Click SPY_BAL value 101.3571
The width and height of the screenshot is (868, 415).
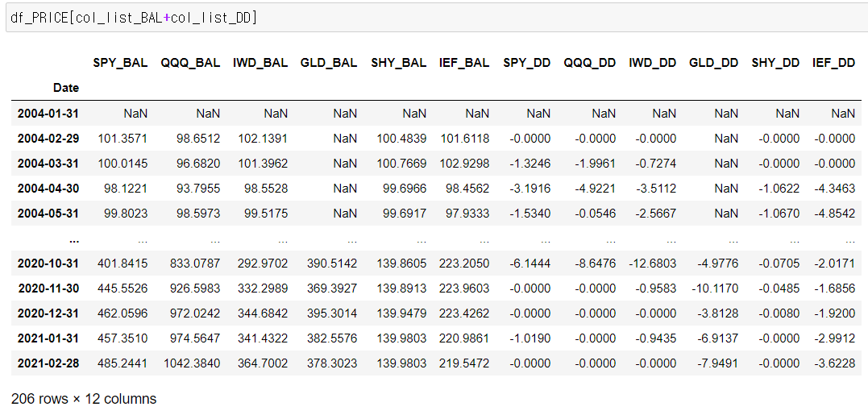pos(123,139)
